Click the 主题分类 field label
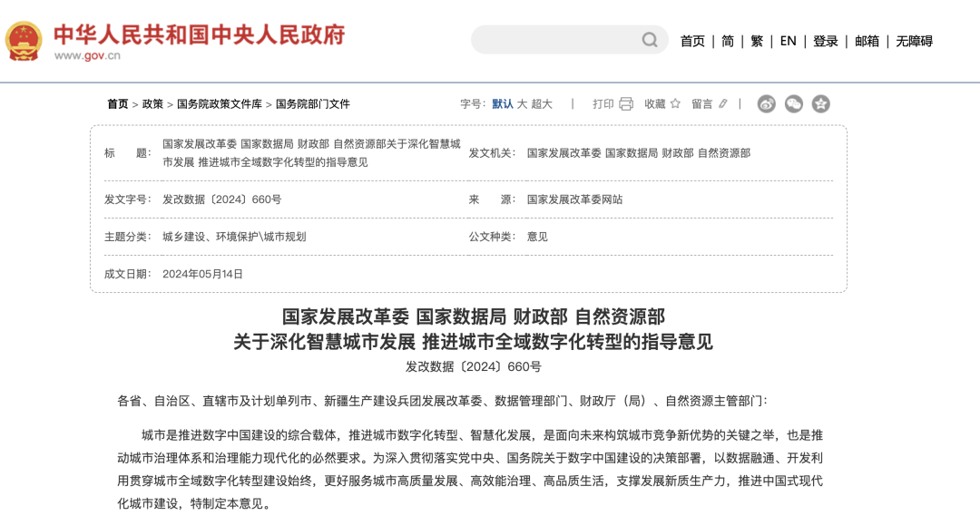This screenshot has width=980, height=525. tap(128, 238)
